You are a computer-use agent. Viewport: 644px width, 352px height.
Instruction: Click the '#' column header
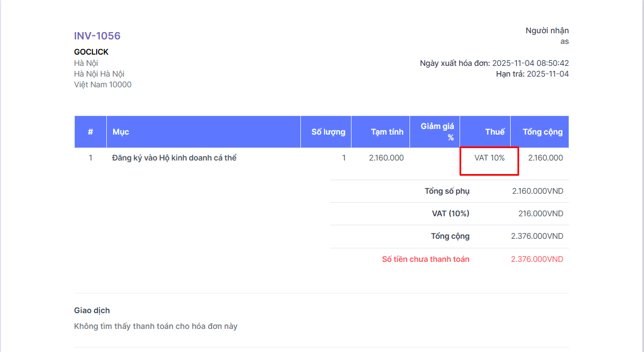(x=90, y=132)
